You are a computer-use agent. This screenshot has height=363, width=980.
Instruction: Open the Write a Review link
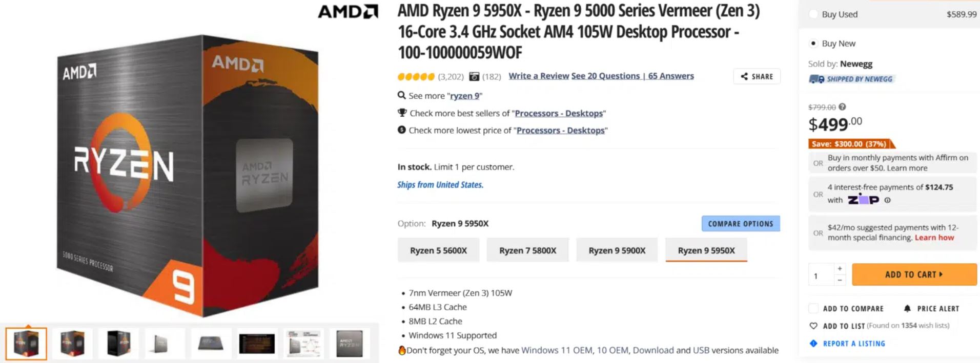click(x=538, y=76)
